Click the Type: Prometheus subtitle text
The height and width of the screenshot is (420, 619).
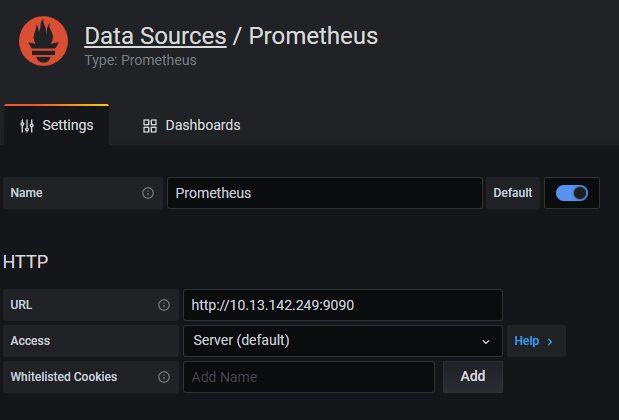pos(140,60)
